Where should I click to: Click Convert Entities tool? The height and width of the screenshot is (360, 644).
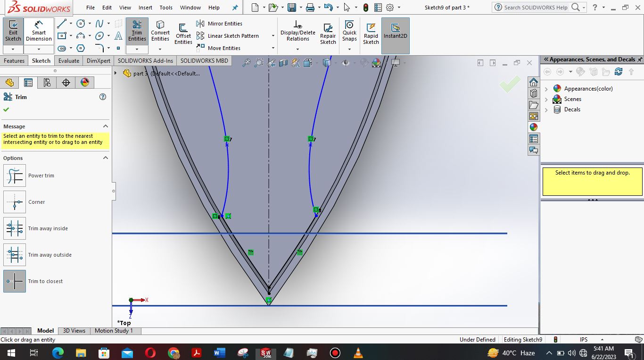(x=160, y=31)
